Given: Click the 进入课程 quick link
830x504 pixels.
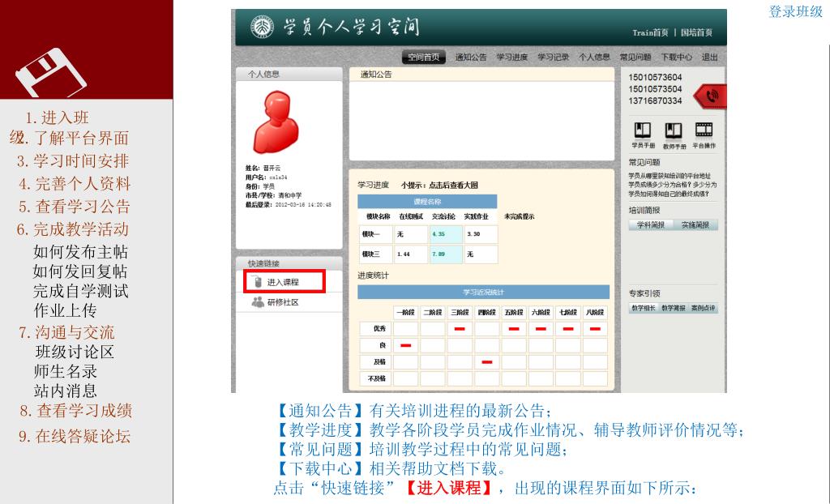Looking at the screenshot, I should pyautogui.click(x=283, y=282).
